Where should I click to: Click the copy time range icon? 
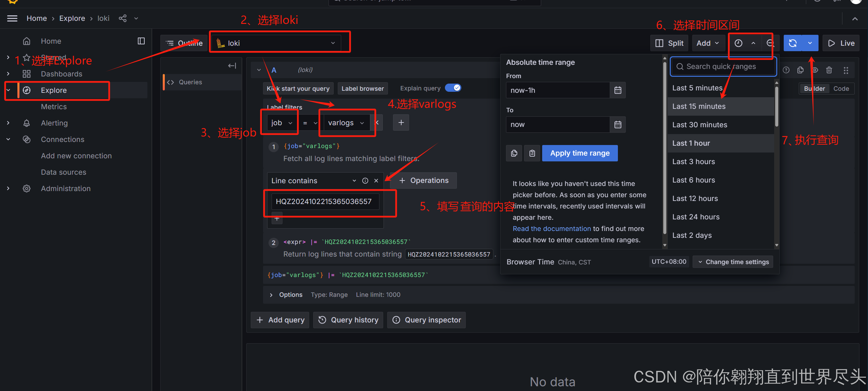pyautogui.click(x=514, y=153)
